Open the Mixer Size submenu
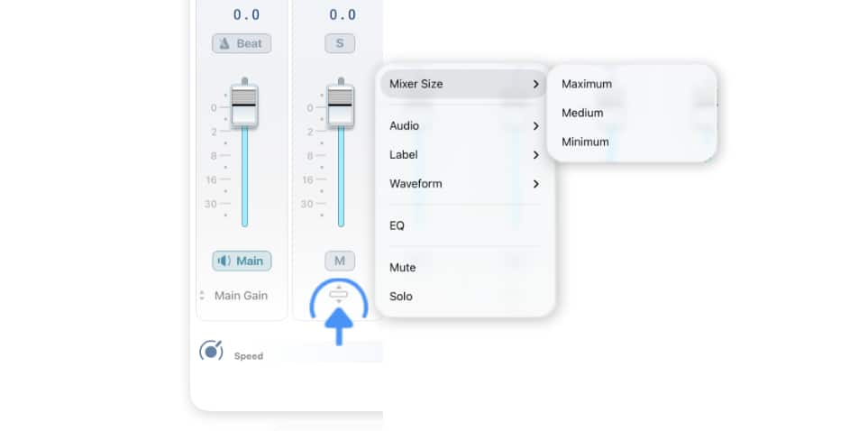This screenshot has height=431, width=868. pyautogui.click(x=464, y=84)
